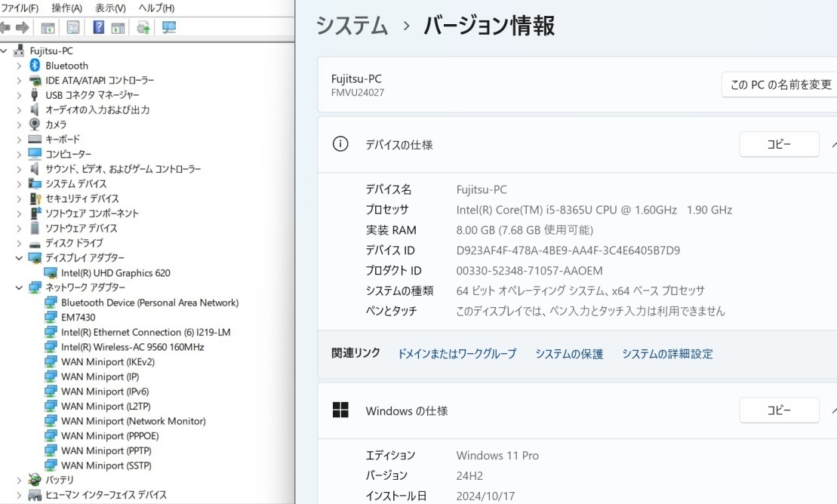Click the この PC の名前を変更 button
Image resolution: width=837 pixels, height=504 pixels.
tap(780, 85)
